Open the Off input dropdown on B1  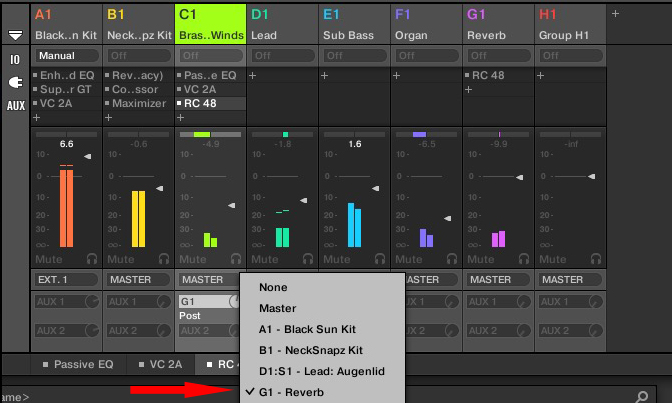pyautogui.click(x=138, y=56)
